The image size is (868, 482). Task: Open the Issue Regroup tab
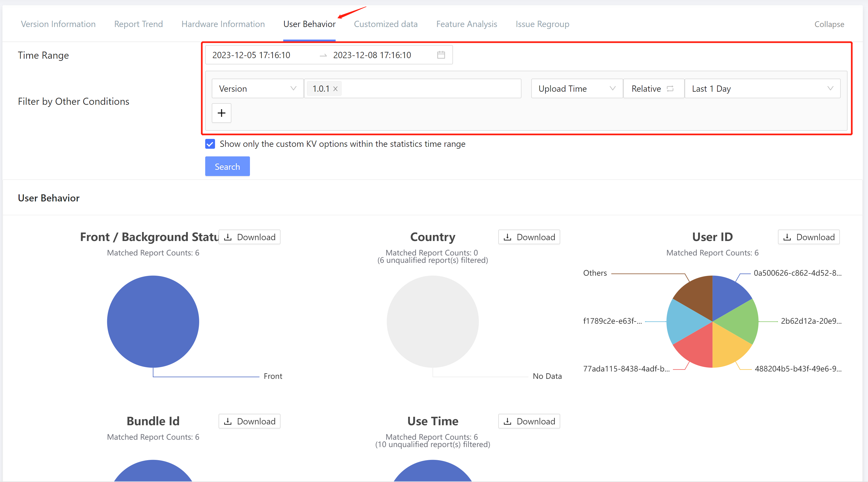pos(542,24)
